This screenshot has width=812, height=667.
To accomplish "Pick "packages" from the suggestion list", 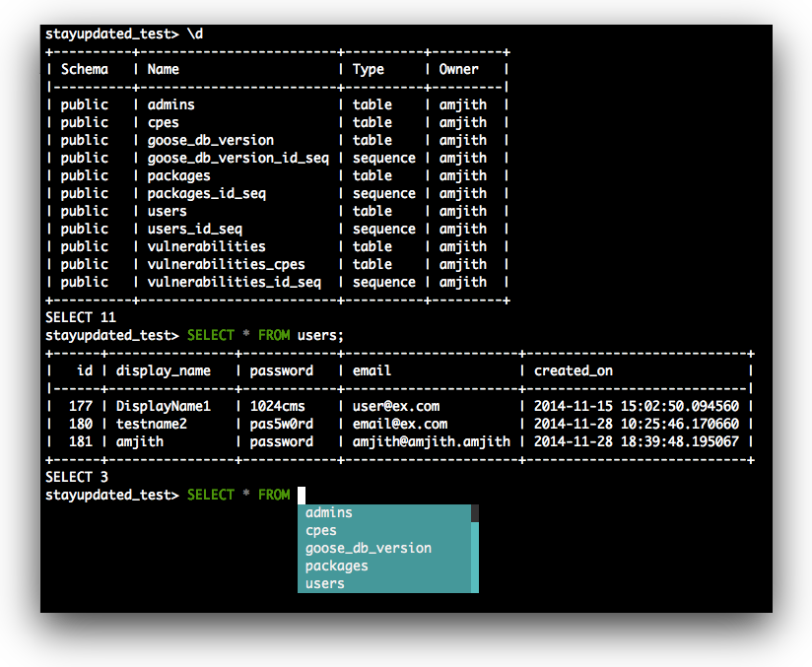I will click(336, 566).
